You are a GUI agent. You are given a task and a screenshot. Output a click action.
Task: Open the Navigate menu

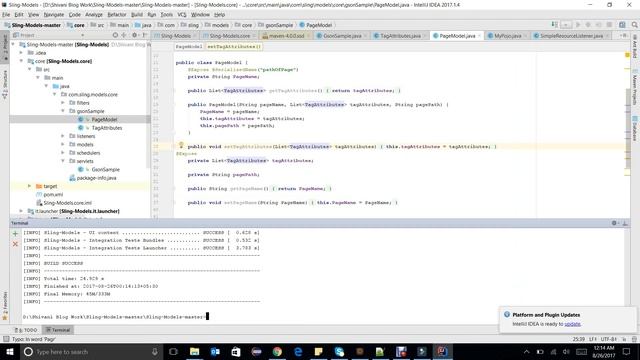tap(54, 15)
